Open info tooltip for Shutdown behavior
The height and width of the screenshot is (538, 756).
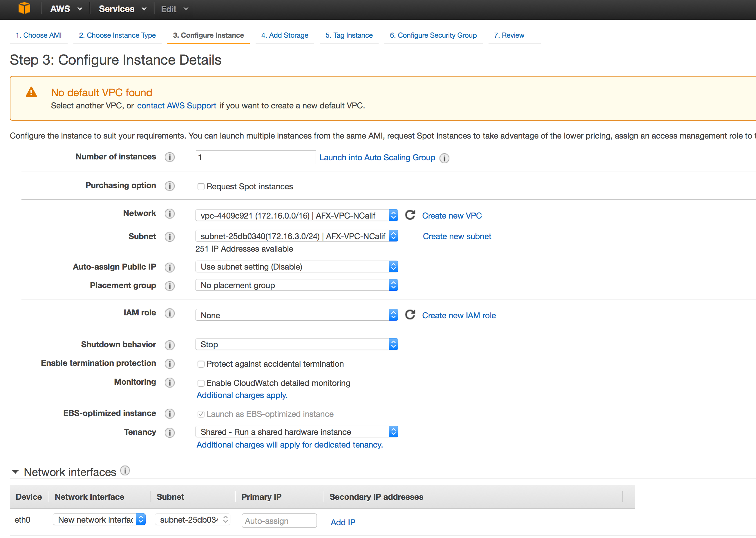(x=169, y=345)
